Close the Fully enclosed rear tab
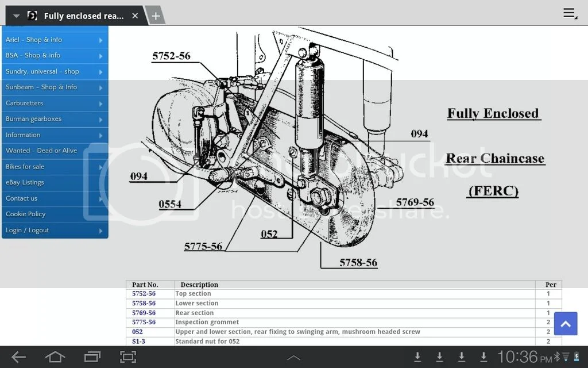 (x=135, y=16)
